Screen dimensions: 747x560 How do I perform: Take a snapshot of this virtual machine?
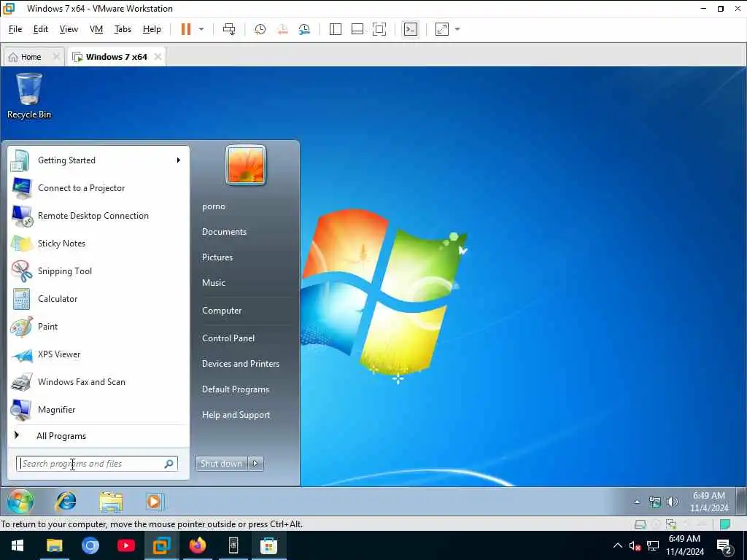(260, 29)
